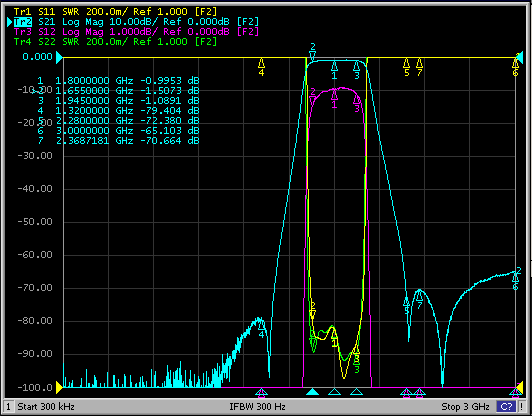Click cyan marker 4 near the -80 dB peak
This screenshot has width=532, height=416.
[261, 329]
